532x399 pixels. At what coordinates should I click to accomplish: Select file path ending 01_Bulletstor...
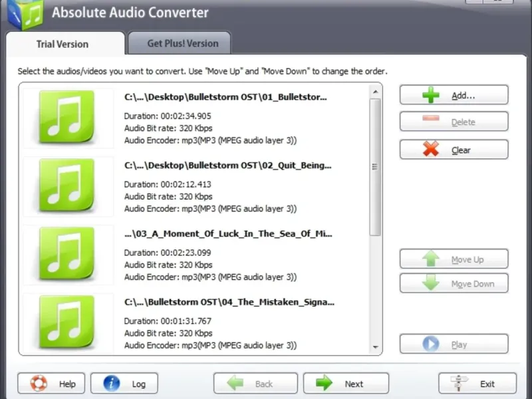225,97
